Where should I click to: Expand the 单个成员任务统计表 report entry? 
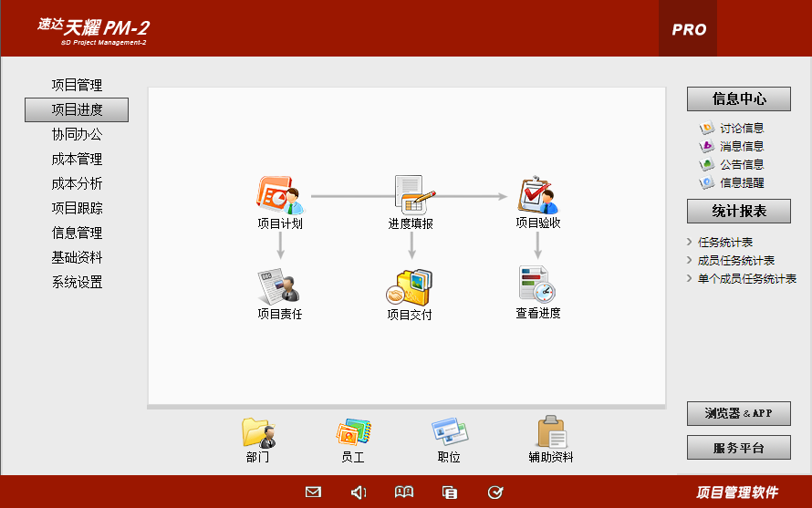(x=746, y=279)
